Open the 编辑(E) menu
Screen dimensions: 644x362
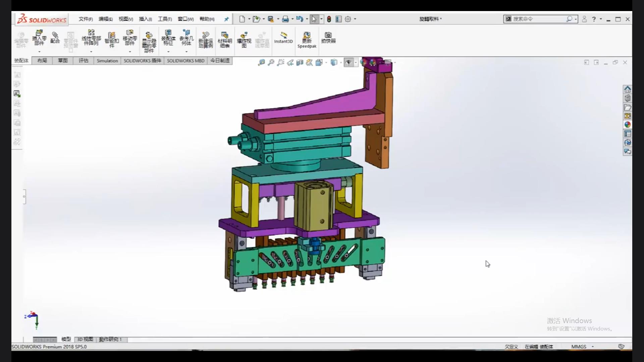click(x=106, y=19)
